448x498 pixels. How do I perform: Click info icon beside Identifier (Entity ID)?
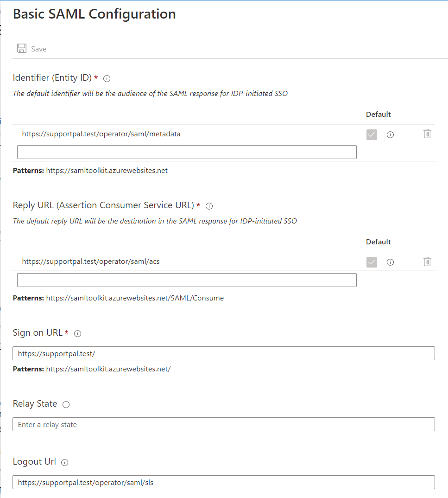pos(107,78)
